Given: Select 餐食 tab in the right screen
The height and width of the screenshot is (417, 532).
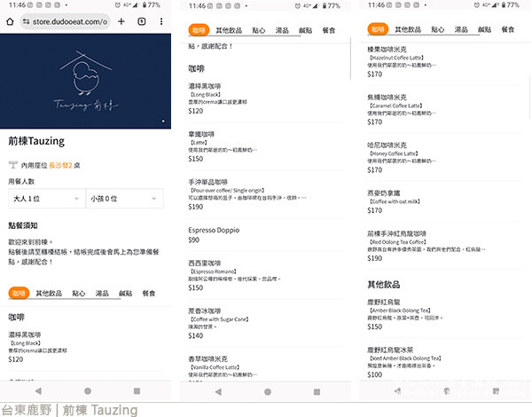Looking at the screenshot, I should tap(508, 29).
